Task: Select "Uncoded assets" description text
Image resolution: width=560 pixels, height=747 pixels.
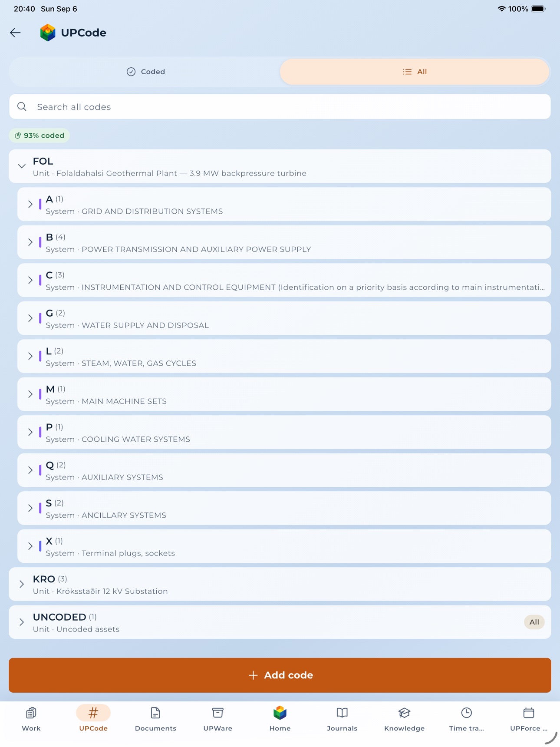Action: pyautogui.click(x=88, y=629)
